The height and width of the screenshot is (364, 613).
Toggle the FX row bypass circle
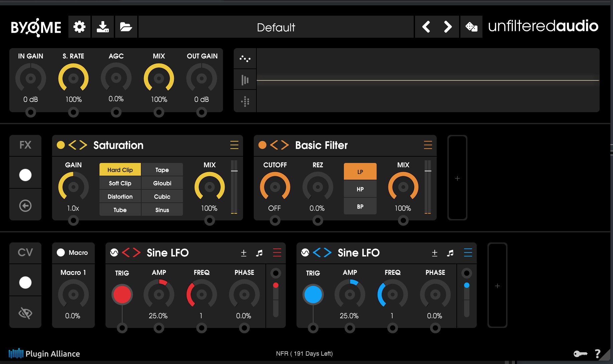coord(25,175)
